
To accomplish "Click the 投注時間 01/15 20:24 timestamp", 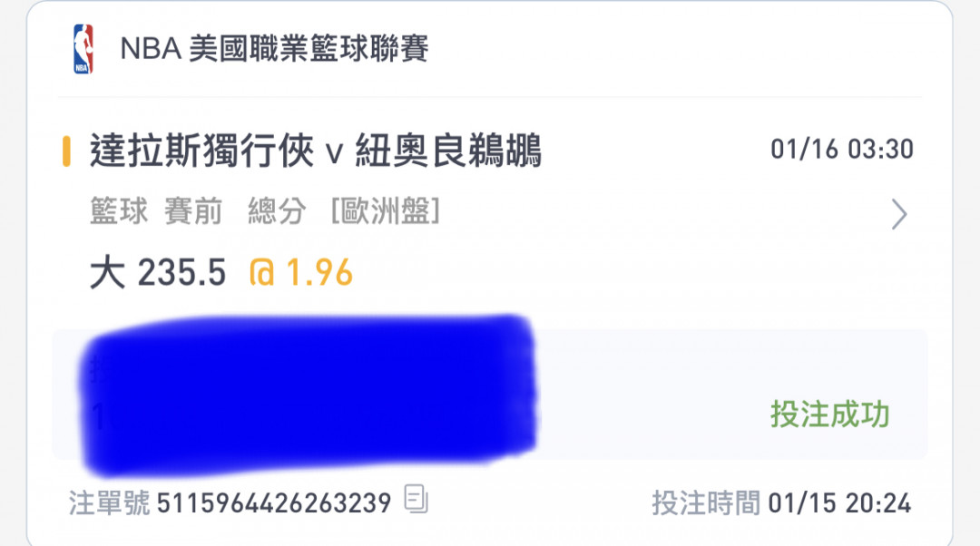I will coord(782,502).
